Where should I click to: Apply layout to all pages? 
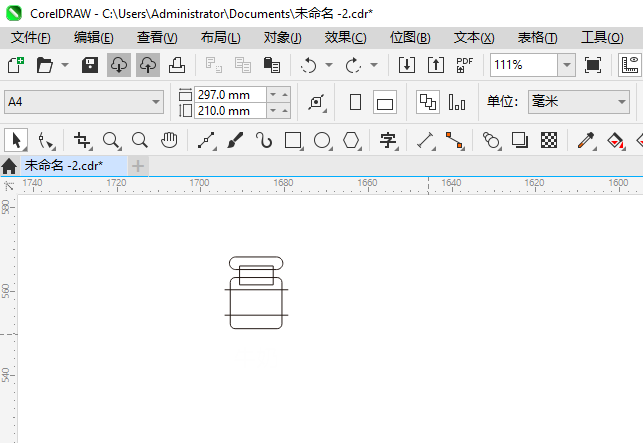click(428, 102)
